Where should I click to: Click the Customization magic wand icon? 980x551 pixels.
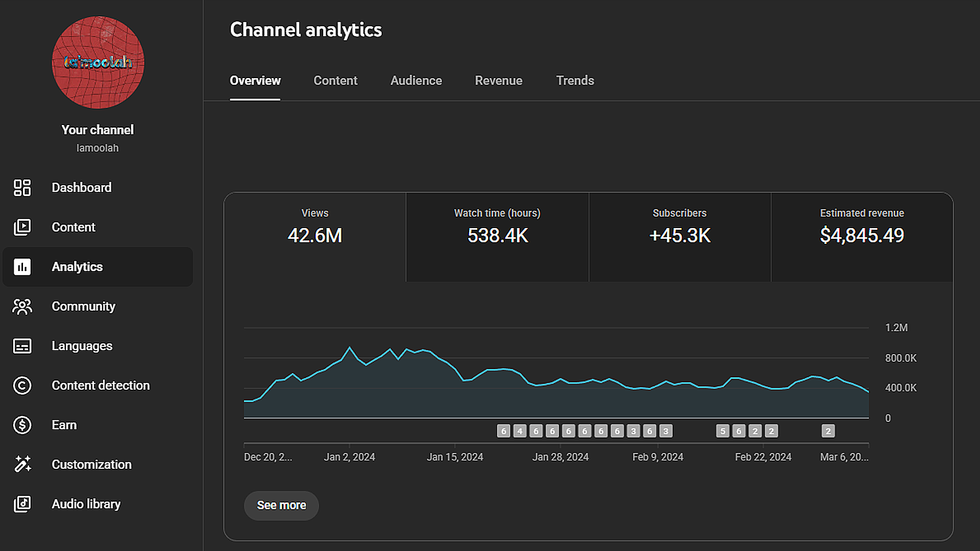click(x=22, y=464)
